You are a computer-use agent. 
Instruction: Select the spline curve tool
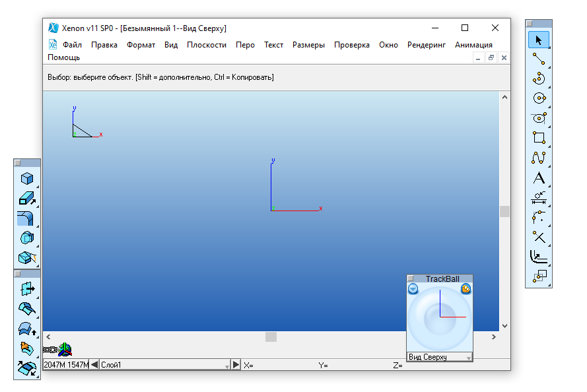pyautogui.click(x=539, y=158)
